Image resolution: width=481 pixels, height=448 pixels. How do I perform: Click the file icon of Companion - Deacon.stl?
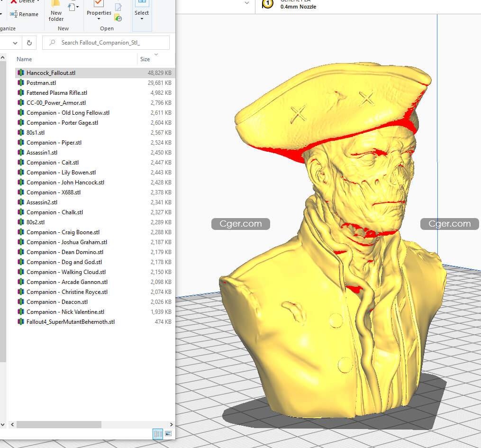(21, 302)
